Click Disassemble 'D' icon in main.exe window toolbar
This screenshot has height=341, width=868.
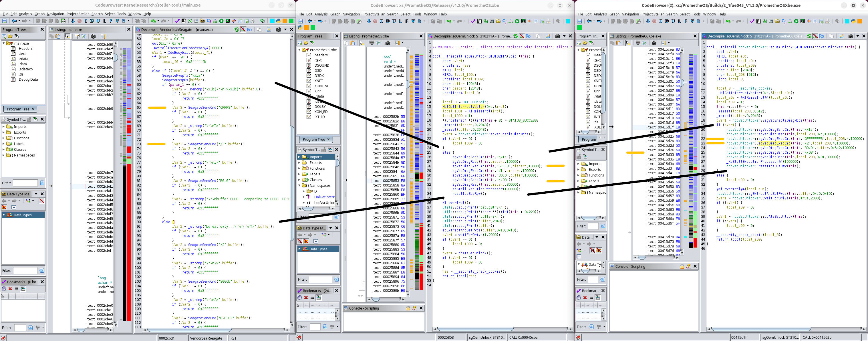pyautogui.click(x=92, y=21)
